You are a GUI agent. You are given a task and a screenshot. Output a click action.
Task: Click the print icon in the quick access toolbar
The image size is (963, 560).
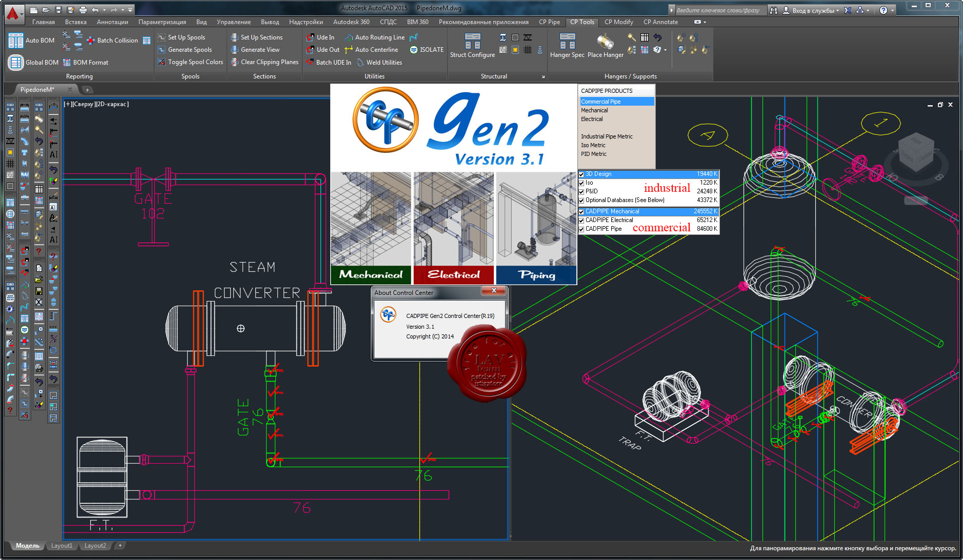(x=83, y=10)
